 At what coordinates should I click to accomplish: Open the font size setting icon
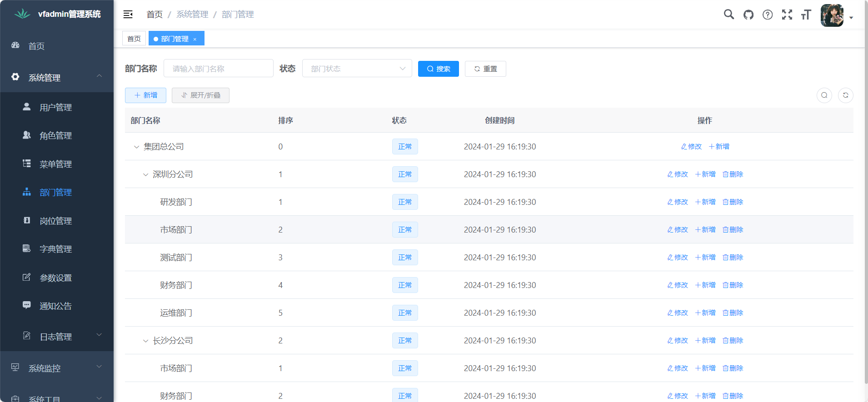coord(806,15)
